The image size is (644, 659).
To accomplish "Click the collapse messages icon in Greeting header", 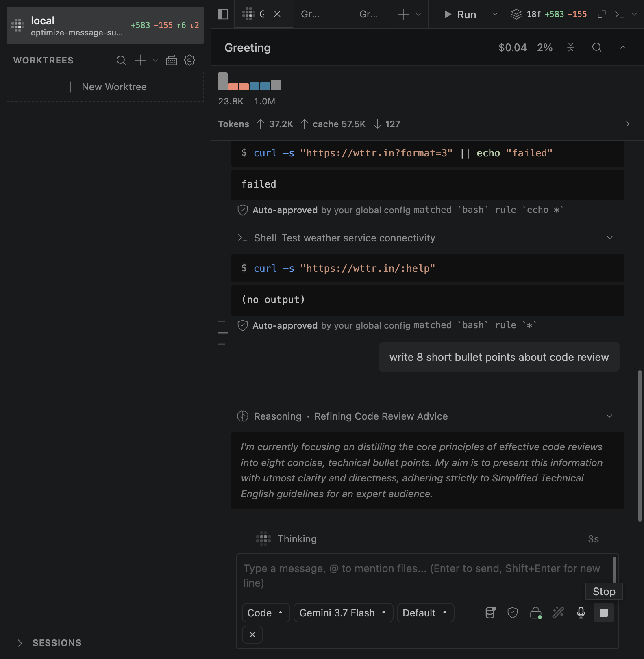I will pyautogui.click(x=571, y=48).
